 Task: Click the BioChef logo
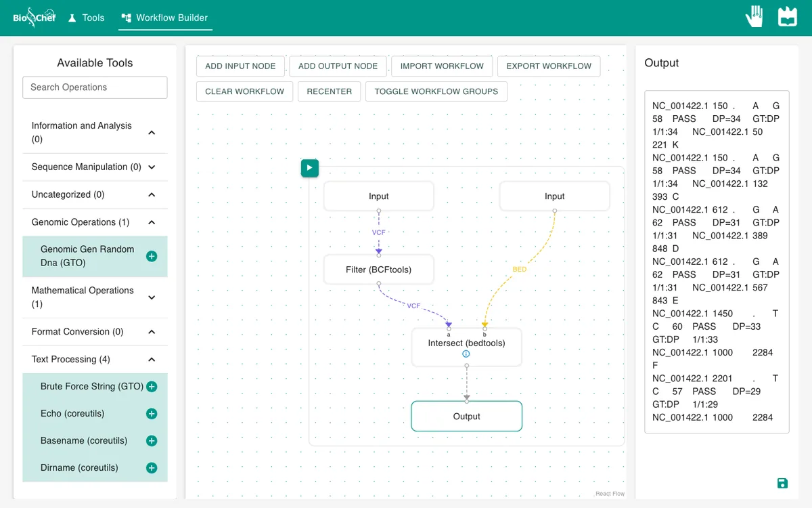(x=35, y=17)
